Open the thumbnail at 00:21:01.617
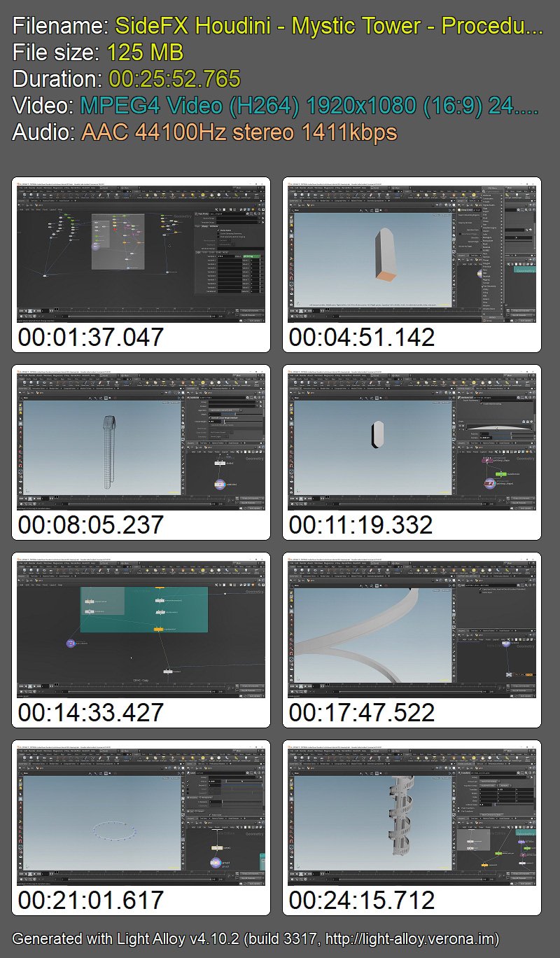Image resolution: width=560 pixels, height=958 pixels. (141, 815)
